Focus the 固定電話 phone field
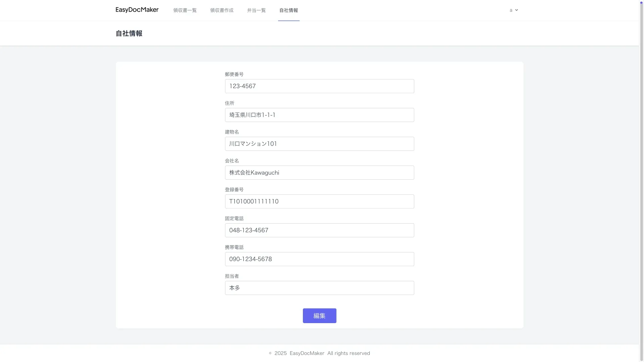The image size is (644, 362). tap(319, 230)
